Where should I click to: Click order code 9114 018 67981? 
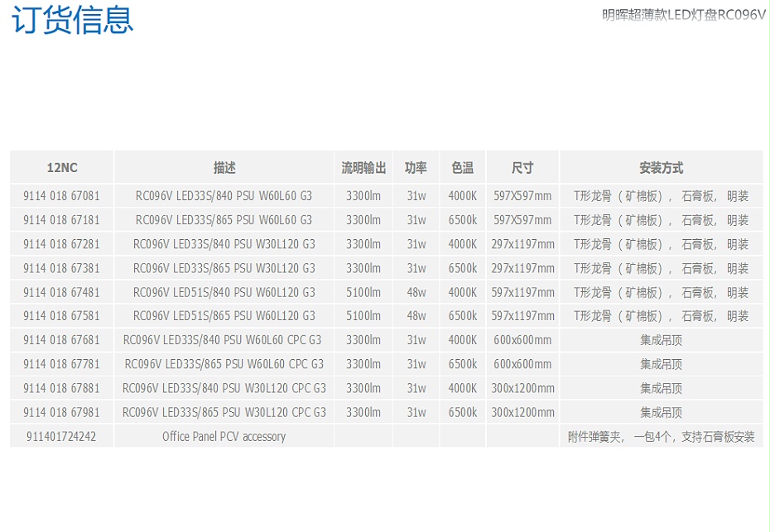pyautogui.click(x=61, y=412)
